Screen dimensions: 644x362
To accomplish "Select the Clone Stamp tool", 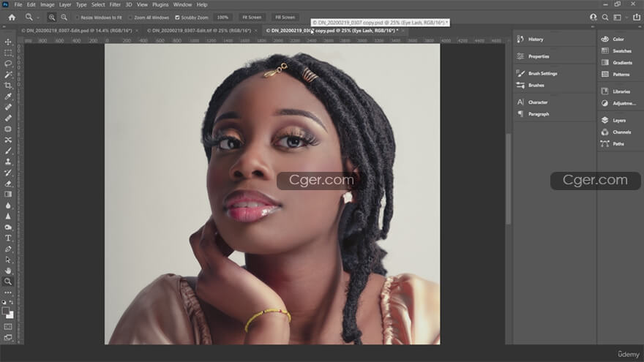I will [8, 162].
